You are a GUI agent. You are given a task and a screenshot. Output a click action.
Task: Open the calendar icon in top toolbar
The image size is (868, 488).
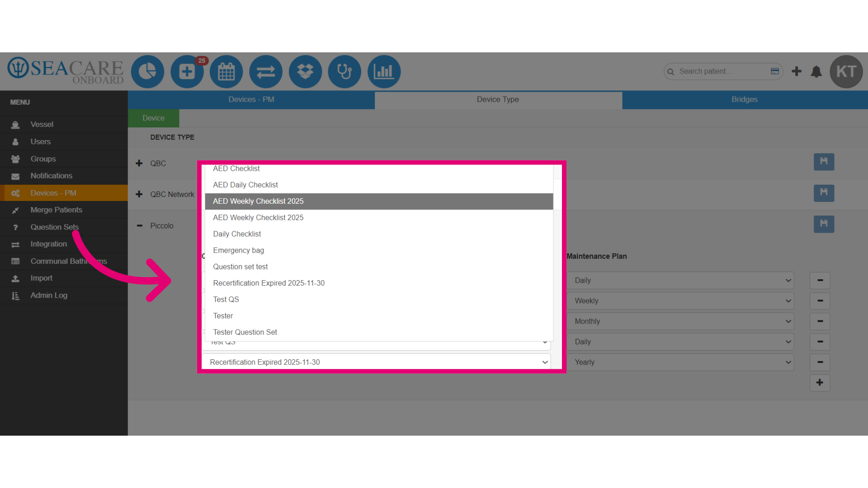(226, 71)
